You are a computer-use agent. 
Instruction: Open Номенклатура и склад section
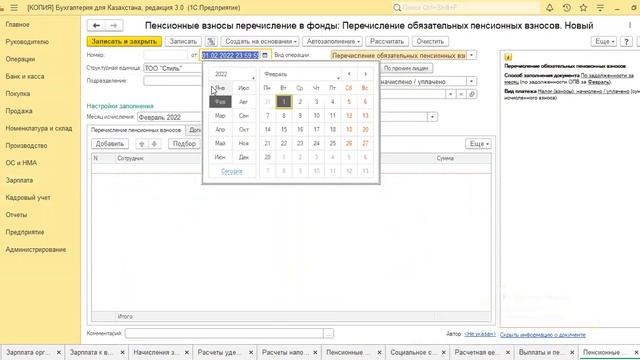39,128
